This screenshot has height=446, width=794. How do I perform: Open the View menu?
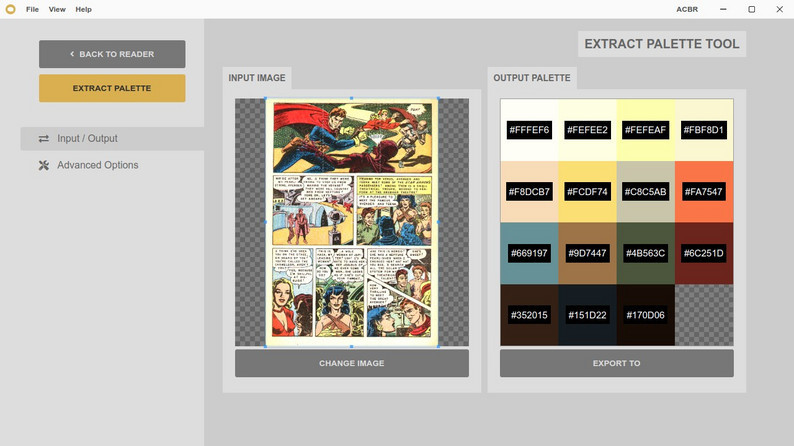(57, 9)
